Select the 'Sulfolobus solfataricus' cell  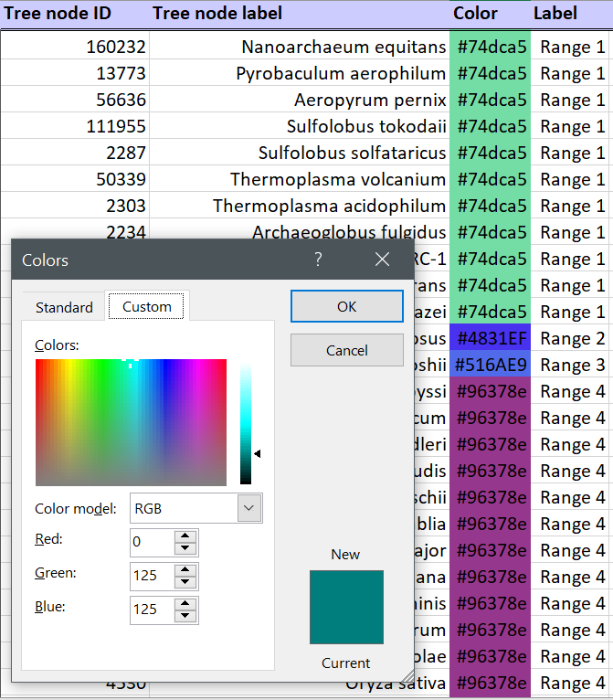coord(300,153)
